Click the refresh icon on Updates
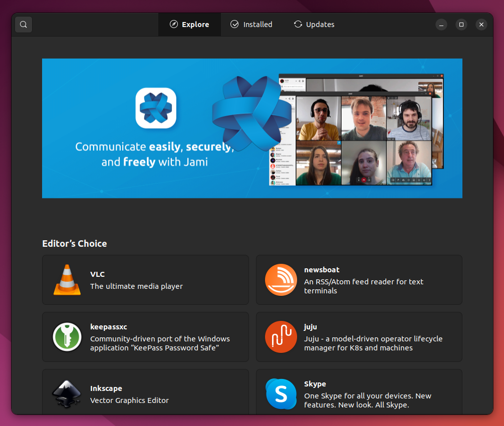The width and height of the screenshot is (504, 426). (298, 25)
